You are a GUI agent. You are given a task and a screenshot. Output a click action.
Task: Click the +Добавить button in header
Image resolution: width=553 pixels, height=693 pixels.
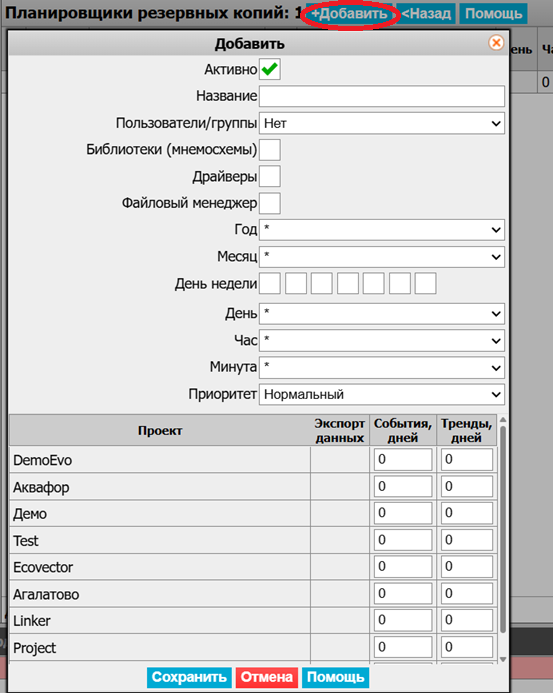(349, 14)
